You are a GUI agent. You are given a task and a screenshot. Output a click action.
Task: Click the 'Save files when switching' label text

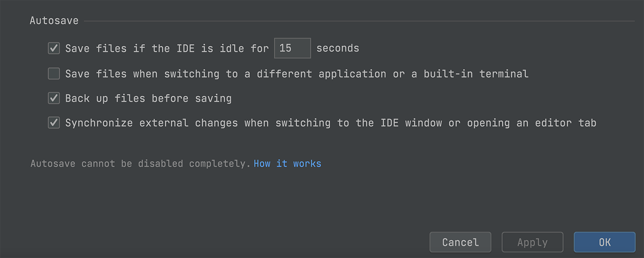143,74
